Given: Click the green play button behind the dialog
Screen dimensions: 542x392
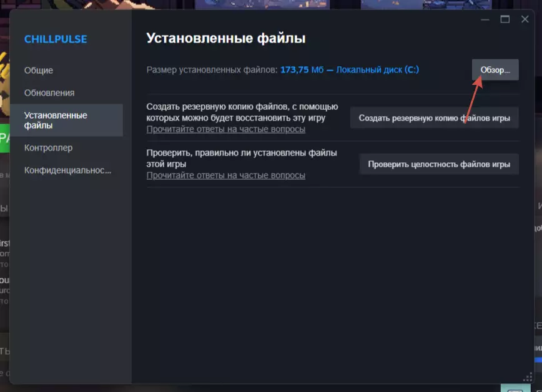Looking at the screenshot, I should 5,138.
